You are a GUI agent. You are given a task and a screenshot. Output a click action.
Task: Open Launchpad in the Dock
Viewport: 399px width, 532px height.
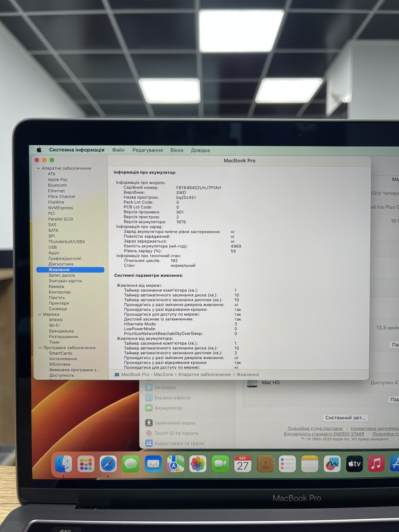click(x=86, y=463)
